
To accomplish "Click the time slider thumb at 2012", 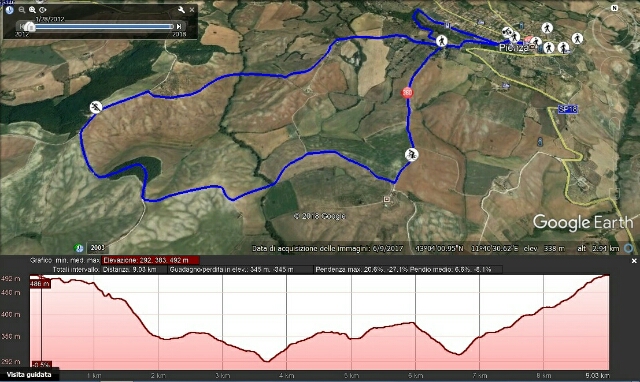I will [29, 27].
